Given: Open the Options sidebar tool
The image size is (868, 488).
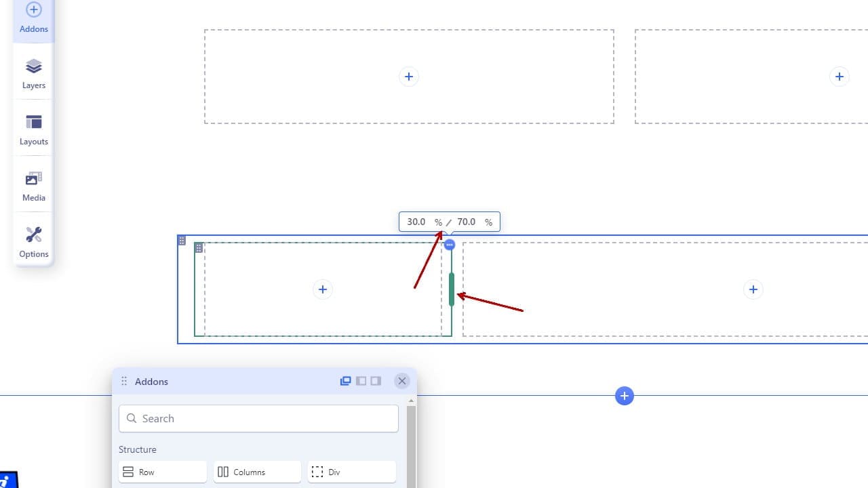Looking at the screenshot, I should click(33, 243).
